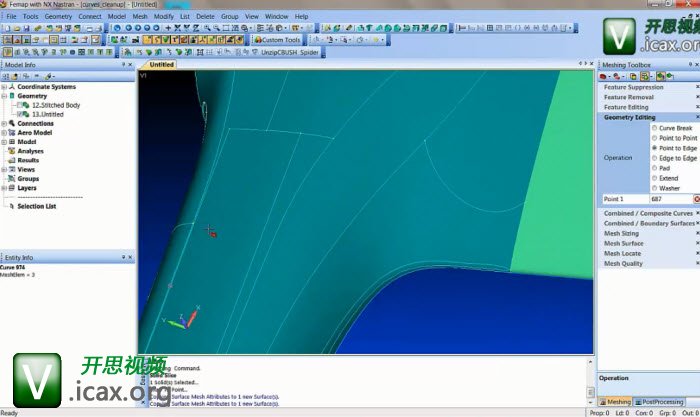Screen dimensions: 700x417
Task: Switch to the PostProcessing tab
Action: point(662,402)
